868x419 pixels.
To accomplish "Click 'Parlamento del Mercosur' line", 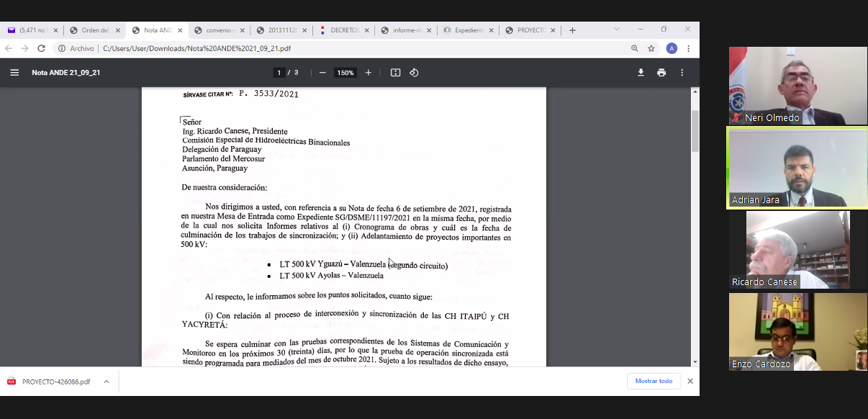I will 223,159.
